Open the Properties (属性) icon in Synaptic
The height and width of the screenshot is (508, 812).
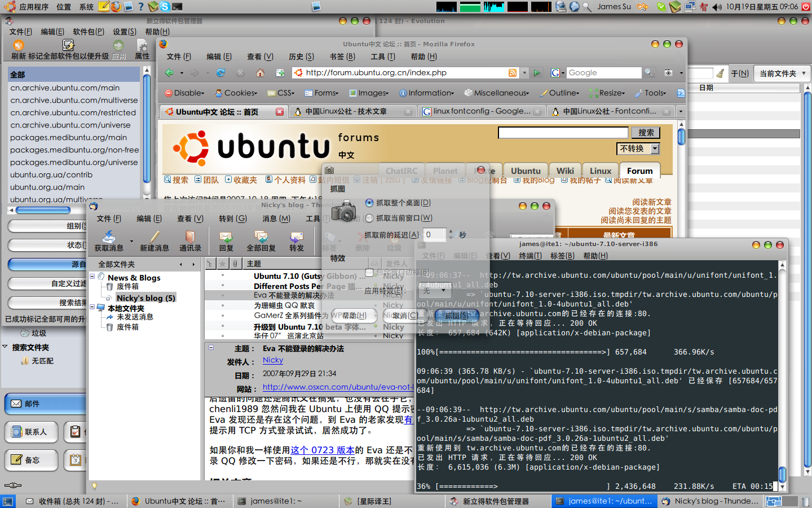142,45
